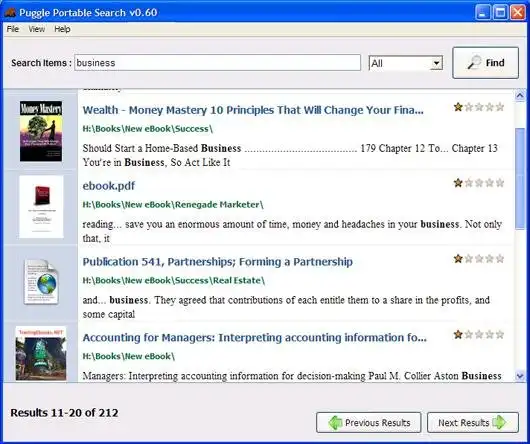Open the View menu

click(37, 29)
